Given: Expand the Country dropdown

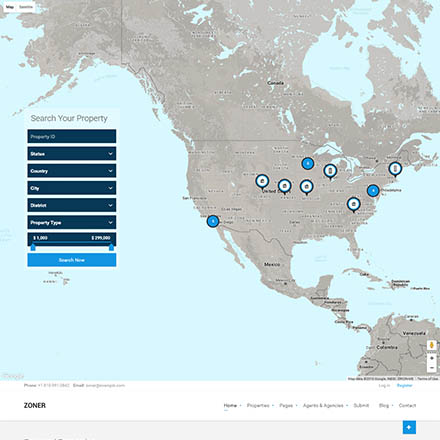Looking at the screenshot, I should click(x=72, y=171).
